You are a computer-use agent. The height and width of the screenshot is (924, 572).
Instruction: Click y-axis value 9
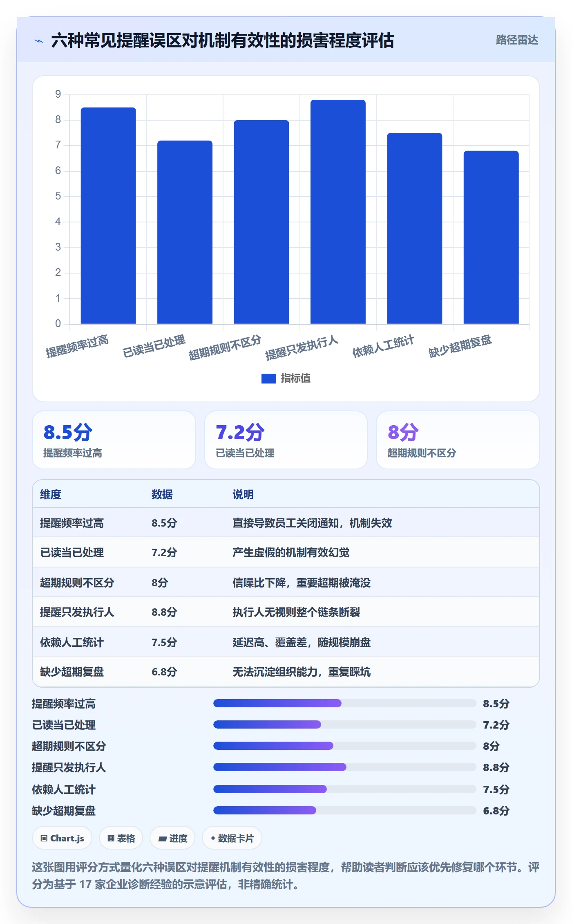coord(58,94)
